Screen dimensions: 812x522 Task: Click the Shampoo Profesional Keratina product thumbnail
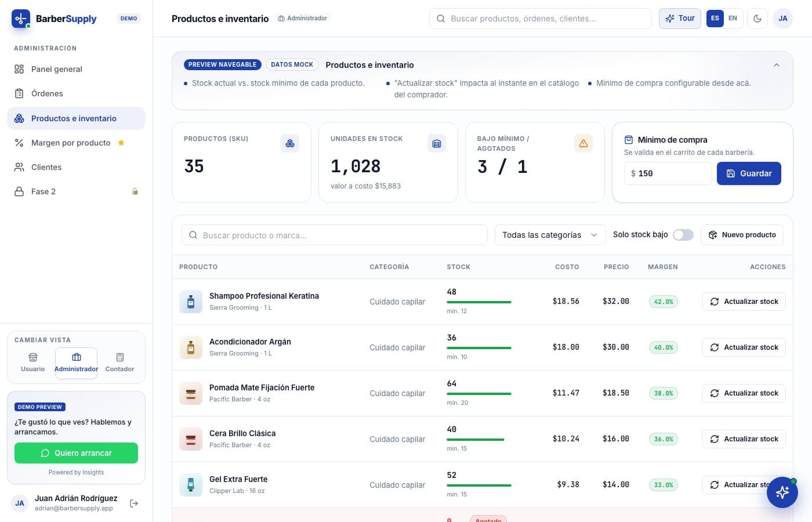[191, 302]
